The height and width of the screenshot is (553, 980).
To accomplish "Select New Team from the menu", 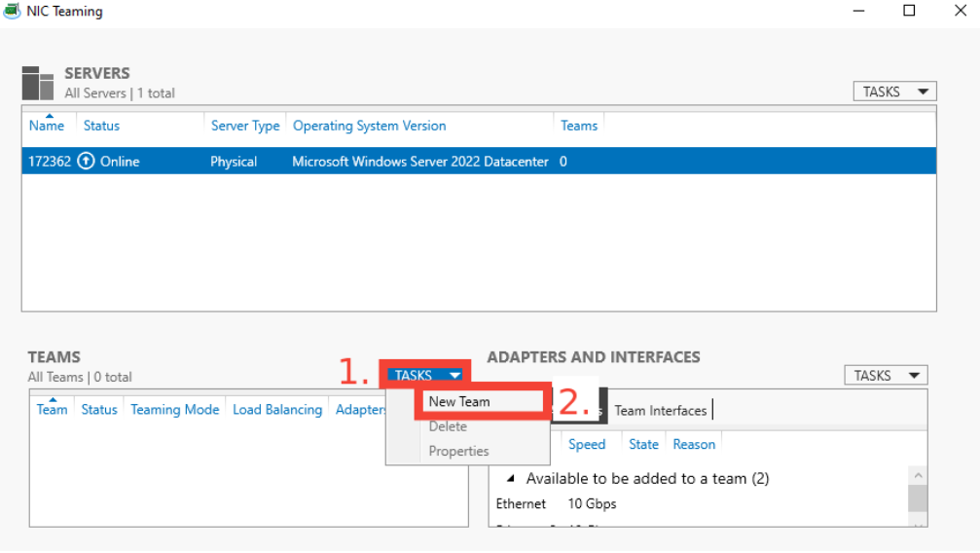I will [459, 401].
